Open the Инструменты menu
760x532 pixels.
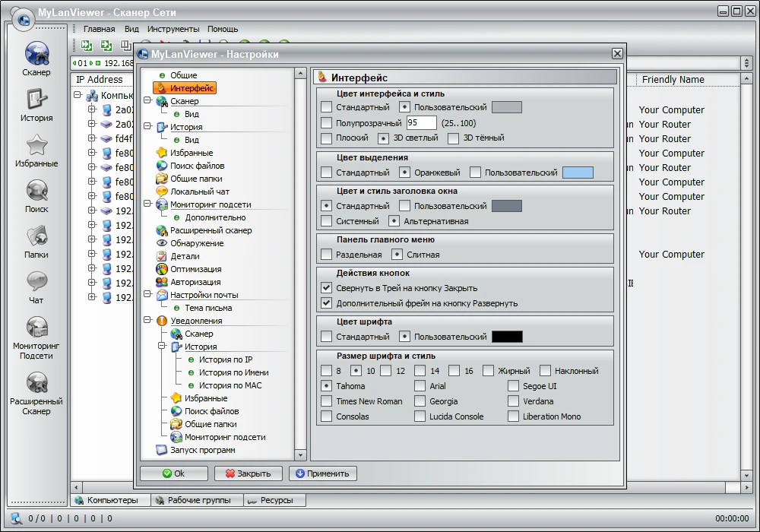coord(173,29)
